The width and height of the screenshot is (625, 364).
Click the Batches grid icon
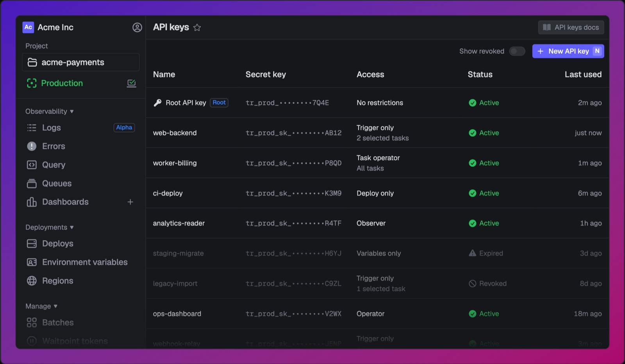click(32, 323)
